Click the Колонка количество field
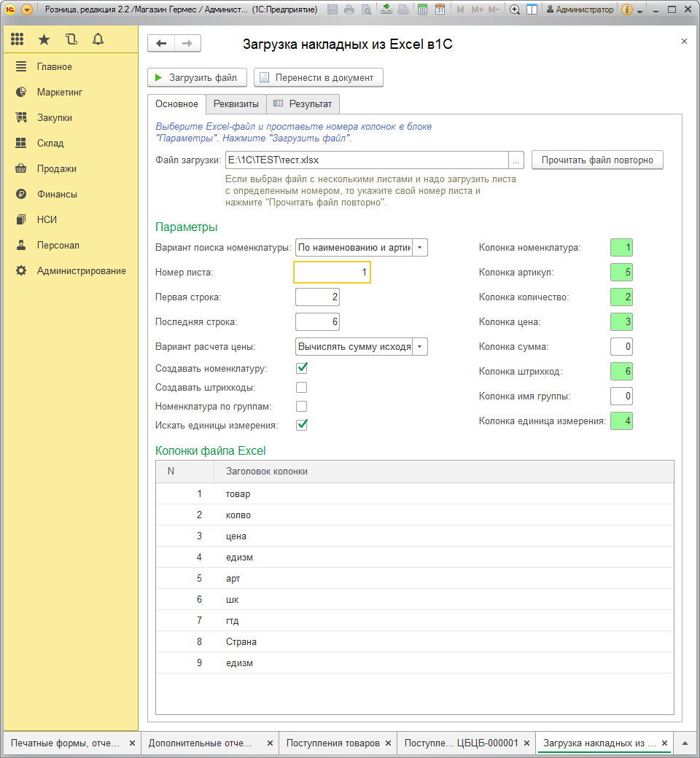 click(622, 297)
